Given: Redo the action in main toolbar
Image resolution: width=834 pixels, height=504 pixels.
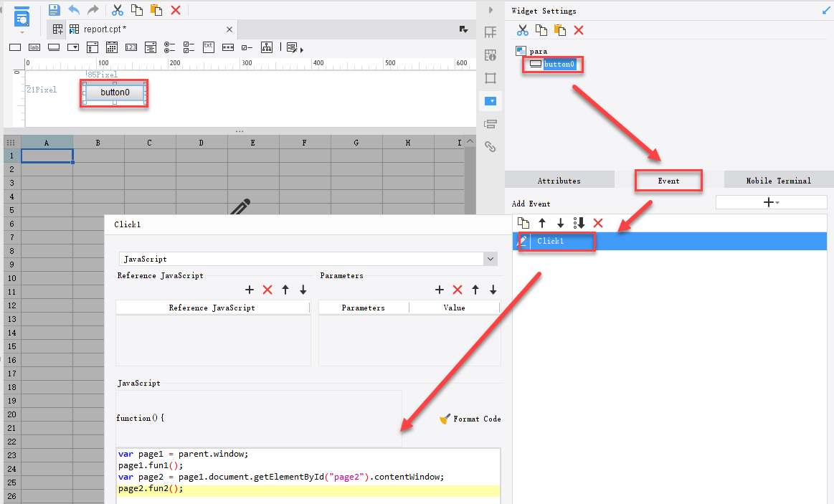Looking at the screenshot, I should (x=93, y=10).
